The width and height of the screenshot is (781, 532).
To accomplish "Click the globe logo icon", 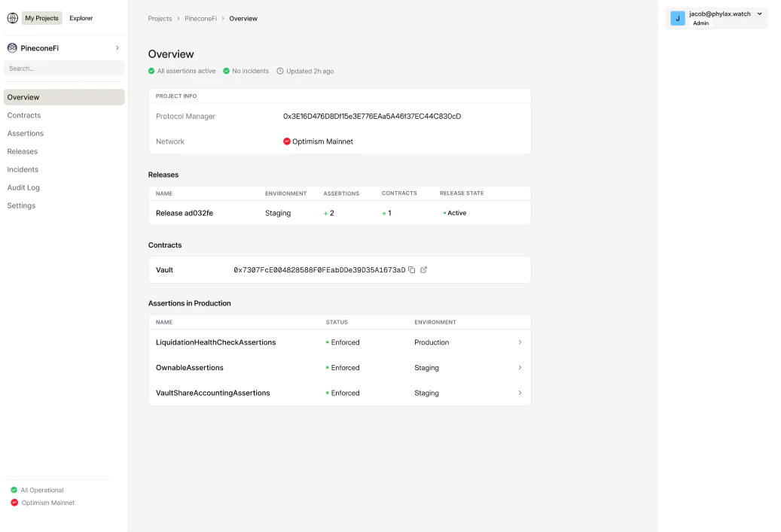I will (x=13, y=18).
